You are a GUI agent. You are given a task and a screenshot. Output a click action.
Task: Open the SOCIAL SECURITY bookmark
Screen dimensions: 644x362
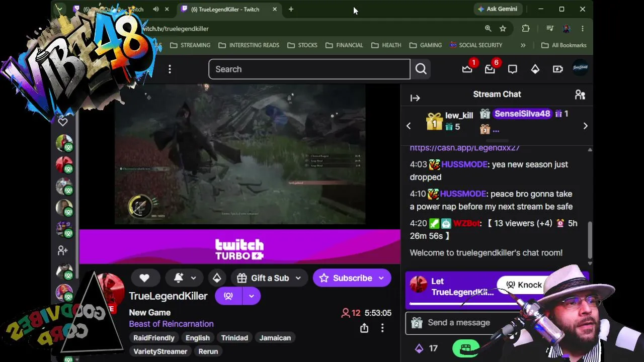point(476,45)
